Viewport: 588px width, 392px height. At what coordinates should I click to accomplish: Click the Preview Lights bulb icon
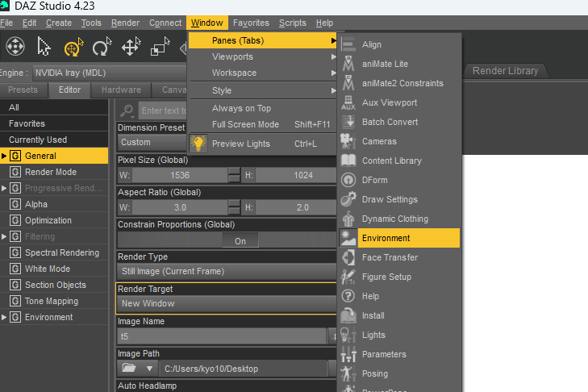(198, 144)
